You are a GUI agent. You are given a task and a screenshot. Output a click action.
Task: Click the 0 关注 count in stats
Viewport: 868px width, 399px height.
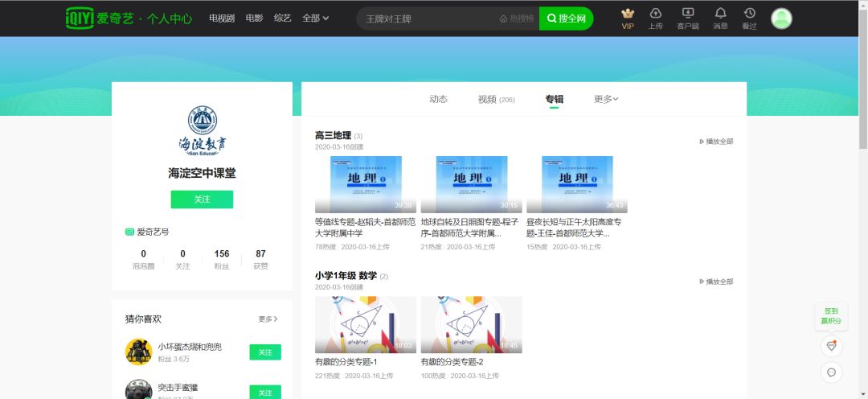[182, 259]
